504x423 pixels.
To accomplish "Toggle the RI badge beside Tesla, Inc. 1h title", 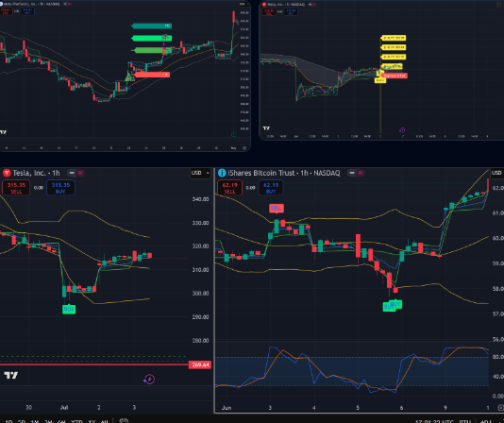I will [x=80, y=173].
